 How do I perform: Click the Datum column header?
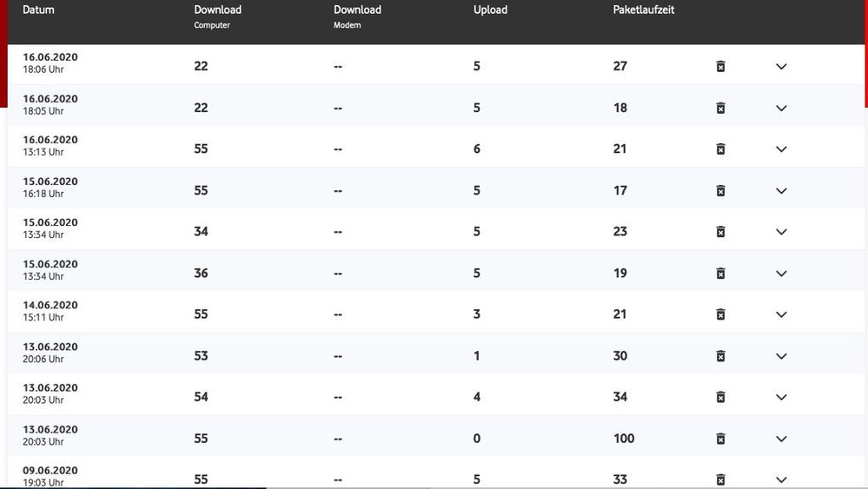(x=38, y=10)
